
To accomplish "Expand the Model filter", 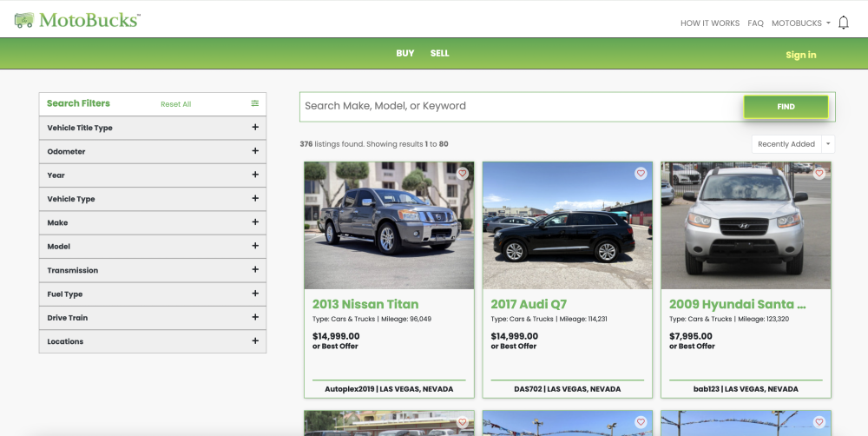I will tap(153, 247).
